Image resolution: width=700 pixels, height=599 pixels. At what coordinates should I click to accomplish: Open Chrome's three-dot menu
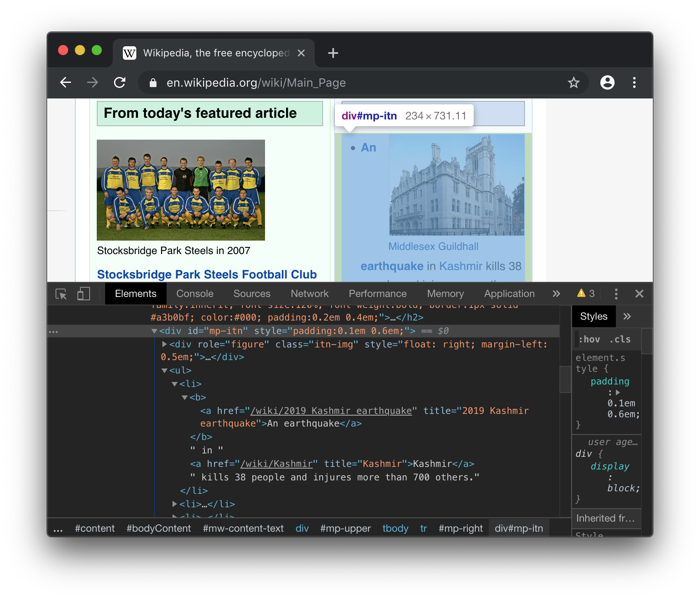point(634,82)
